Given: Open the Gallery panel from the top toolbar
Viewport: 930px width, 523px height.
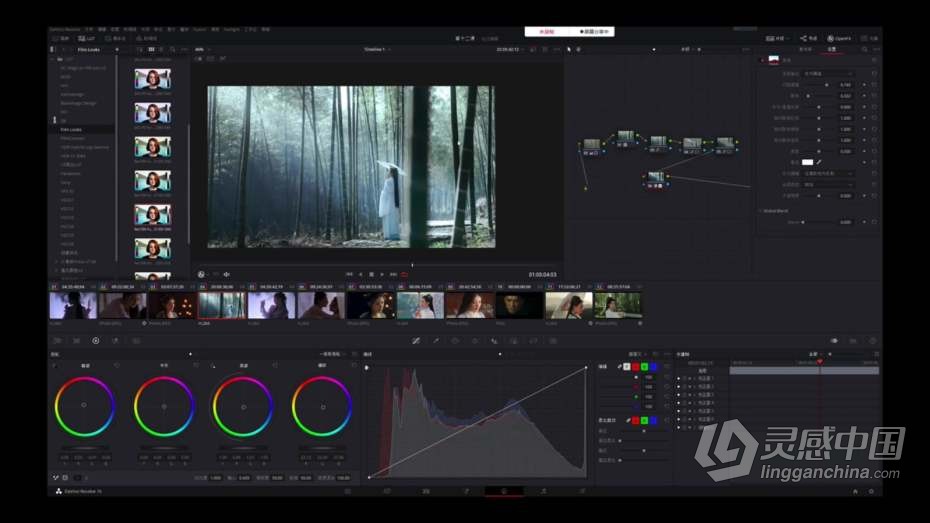Looking at the screenshot, I should click(60, 39).
